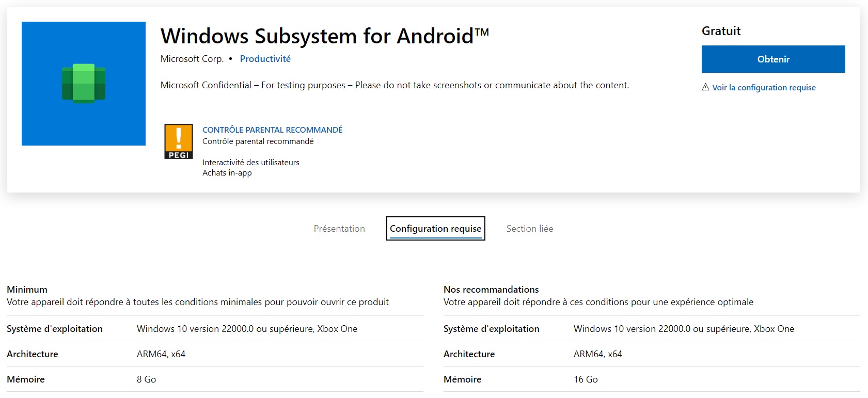Screen dimensions: 868x398
Task: Click the 16 Go recommended memory value
Action: [586, 379]
